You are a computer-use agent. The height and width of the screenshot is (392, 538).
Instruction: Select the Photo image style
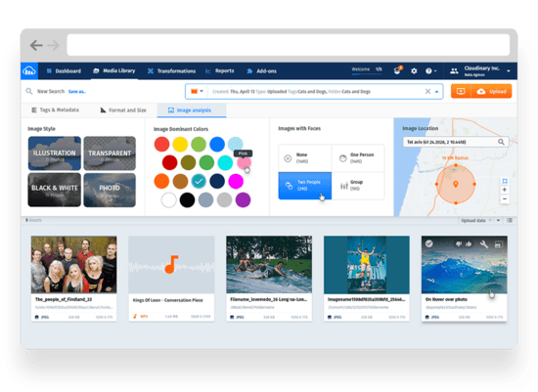pyautogui.click(x=110, y=190)
